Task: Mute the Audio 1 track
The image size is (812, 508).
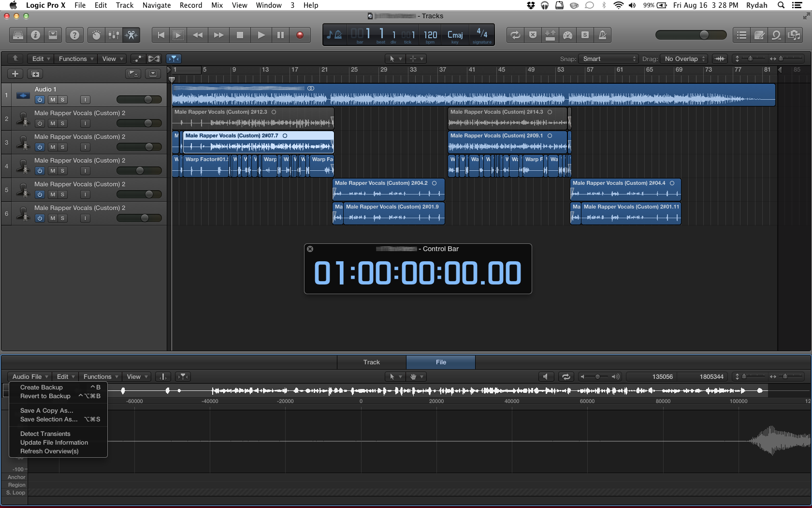Action: tap(53, 100)
